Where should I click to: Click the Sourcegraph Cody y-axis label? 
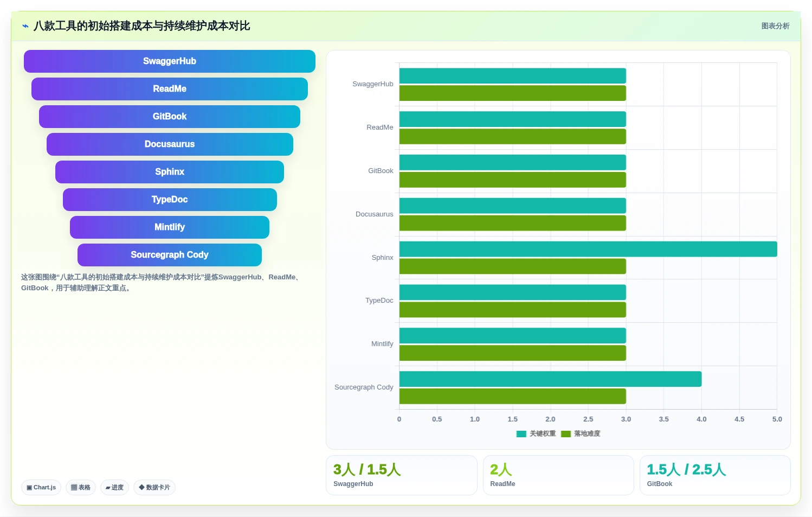point(364,387)
